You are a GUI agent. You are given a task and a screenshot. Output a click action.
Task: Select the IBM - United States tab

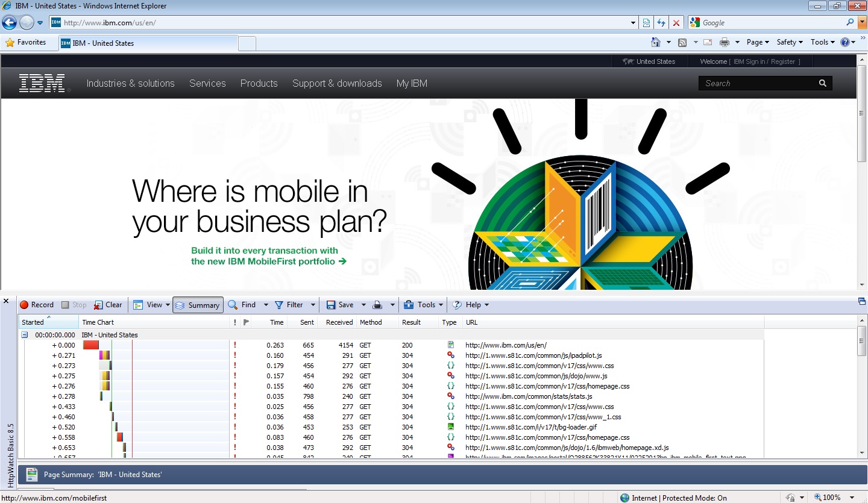pos(148,43)
